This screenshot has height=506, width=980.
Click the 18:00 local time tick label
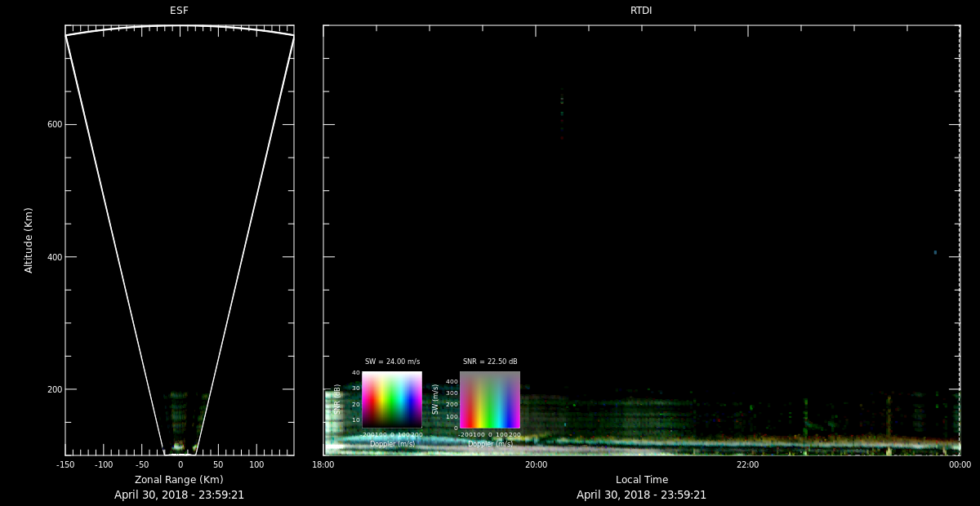[x=323, y=465]
